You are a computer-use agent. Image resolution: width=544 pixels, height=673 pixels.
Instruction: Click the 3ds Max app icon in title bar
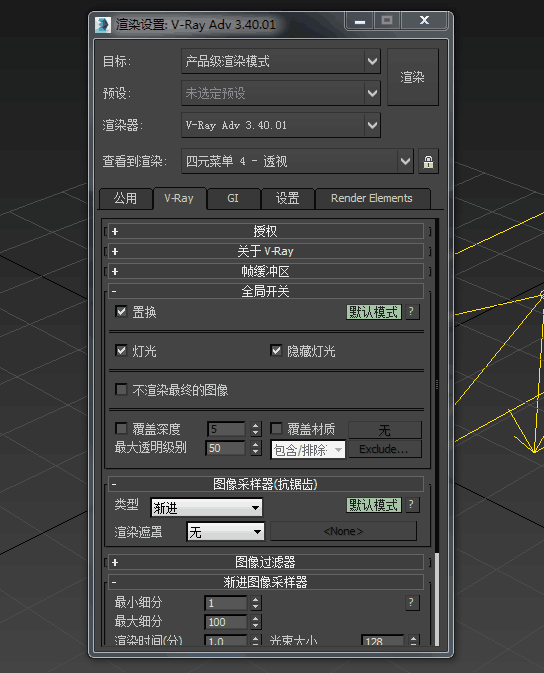(x=103, y=24)
